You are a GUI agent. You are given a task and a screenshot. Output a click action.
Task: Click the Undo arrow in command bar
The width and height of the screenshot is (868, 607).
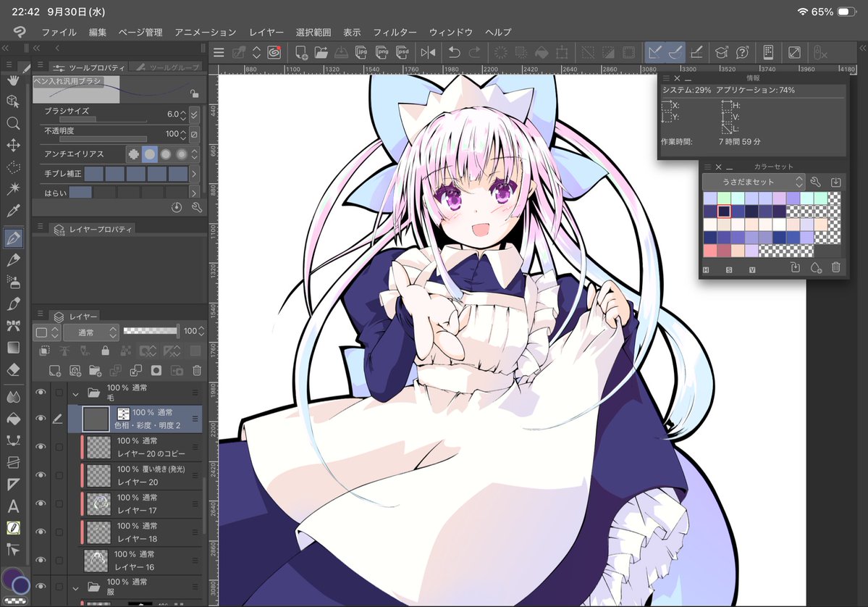(x=454, y=53)
